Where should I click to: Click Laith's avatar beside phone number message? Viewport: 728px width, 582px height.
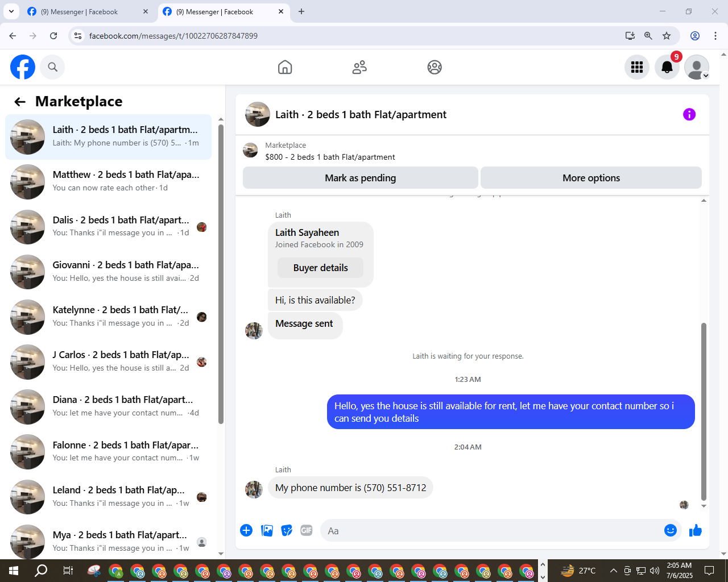[x=254, y=489]
